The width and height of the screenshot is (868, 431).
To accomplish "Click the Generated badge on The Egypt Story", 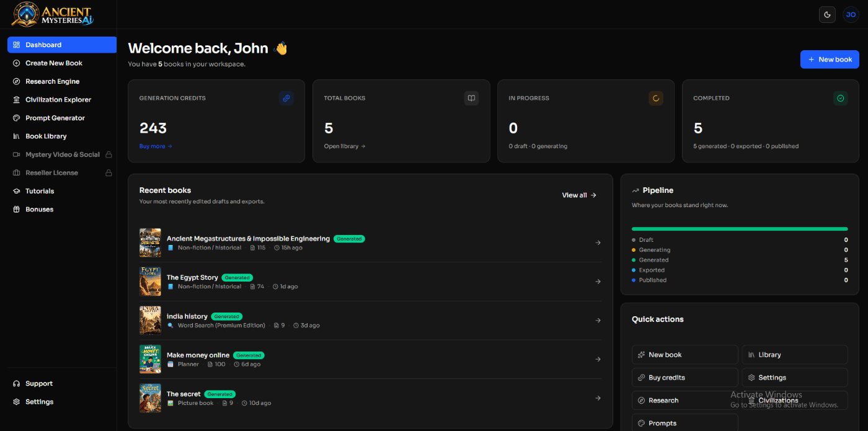I will point(237,278).
